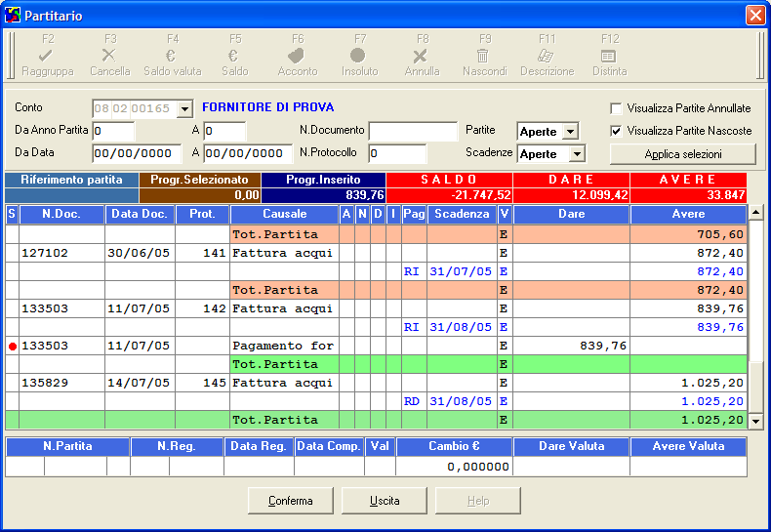Click the Cambio € value 0,000000
Screen dimensions: 771x532
point(455,467)
